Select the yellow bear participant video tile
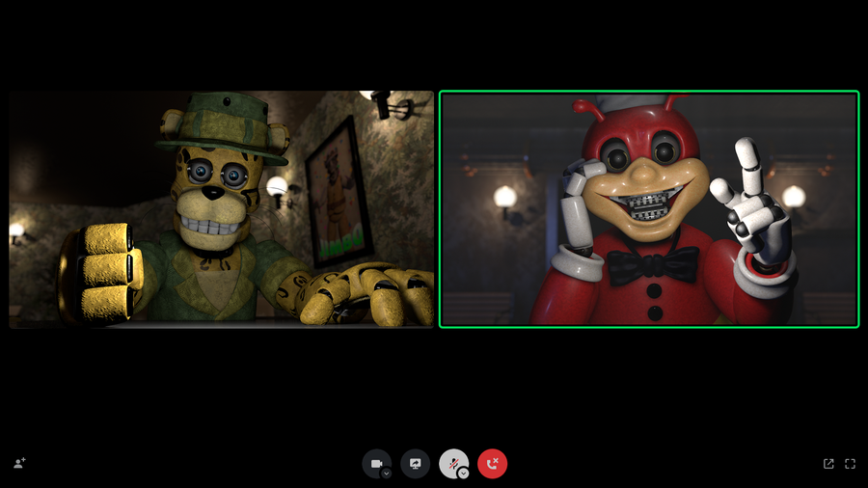This screenshot has width=868, height=488. click(x=222, y=209)
